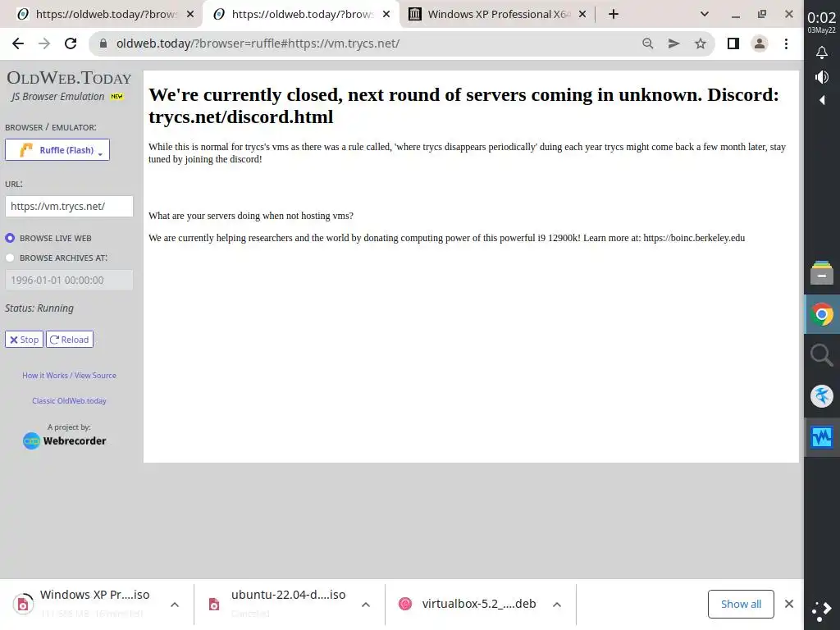
Task: Expand the tab search chevron
Action: pyautogui.click(x=705, y=15)
